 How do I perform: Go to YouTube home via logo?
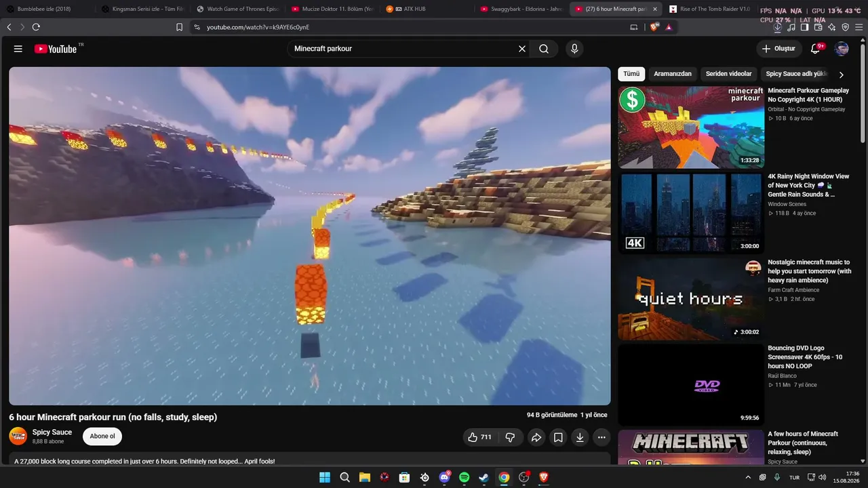coord(56,49)
